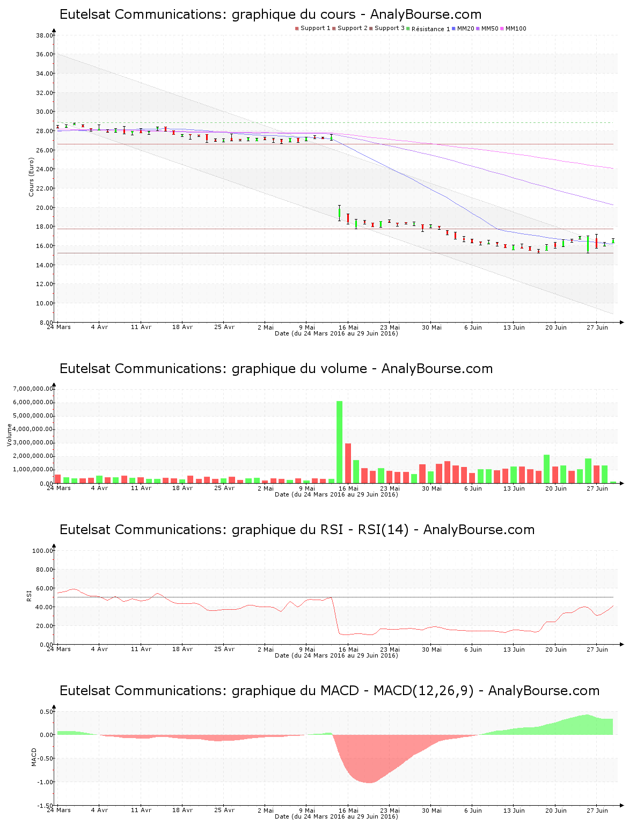Click the Support 3 legend color swatch

(x=371, y=28)
